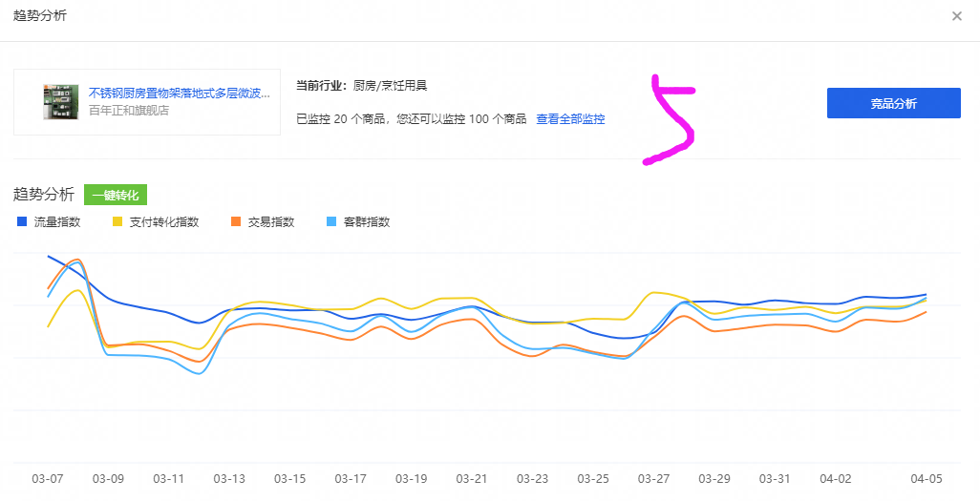Image resolution: width=980 pixels, height=501 pixels.
Task: Toggle the 客群指数 legend swatch
Action: tap(331, 221)
